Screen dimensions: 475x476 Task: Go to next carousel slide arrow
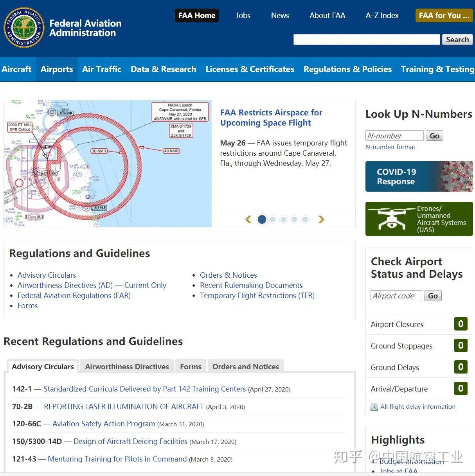point(321,219)
